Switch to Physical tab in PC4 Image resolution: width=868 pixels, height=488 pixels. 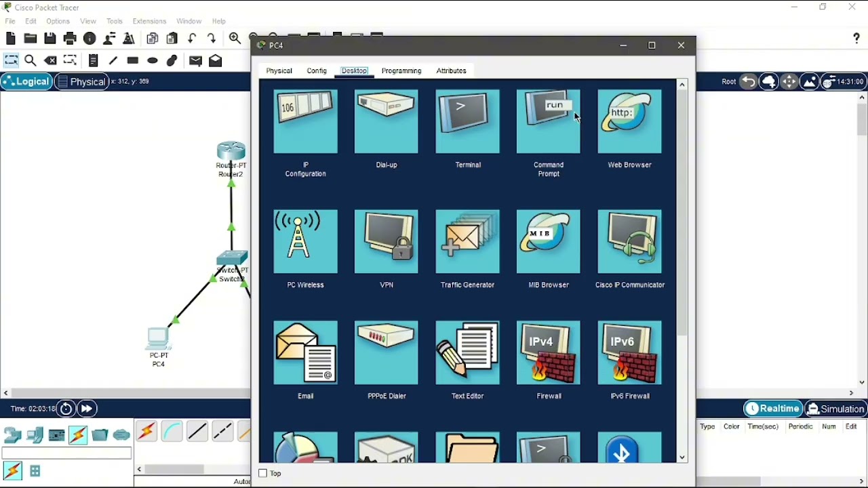[x=279, y=70]
